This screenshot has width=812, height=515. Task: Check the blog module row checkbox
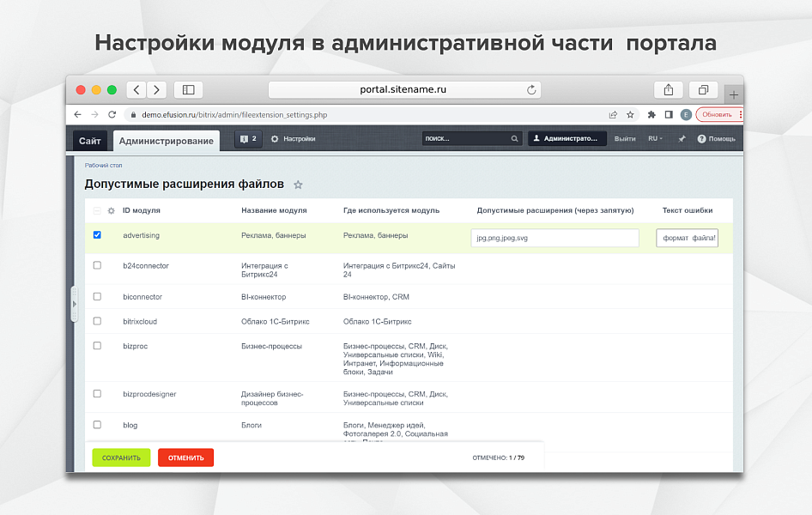point(97,424)
